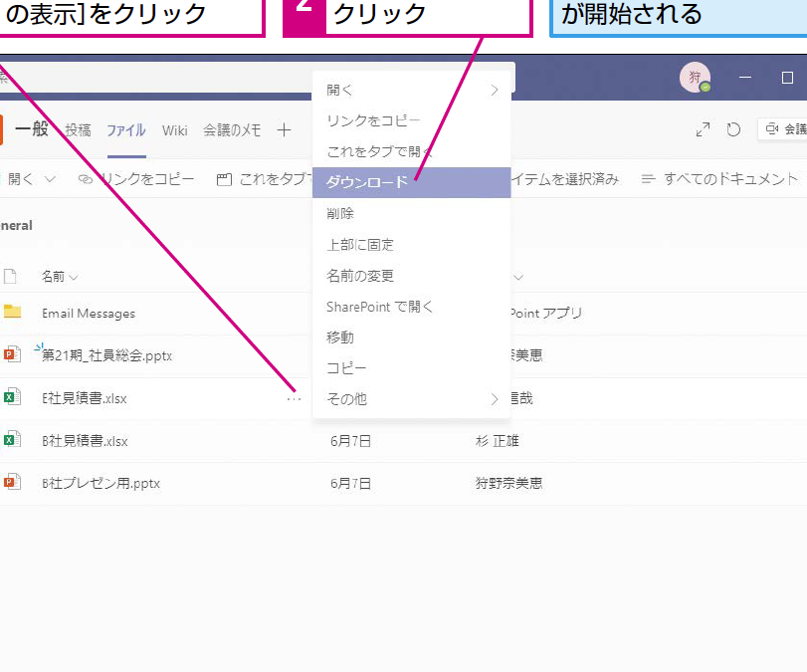Click the expand tab icon
The height and width of the screenshot is (672, 807).
pyautogui.click(x=704, y=129)
